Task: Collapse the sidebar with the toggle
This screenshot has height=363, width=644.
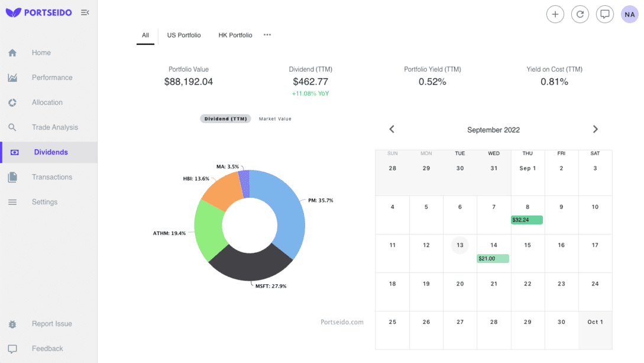Action: pos(85,12)
